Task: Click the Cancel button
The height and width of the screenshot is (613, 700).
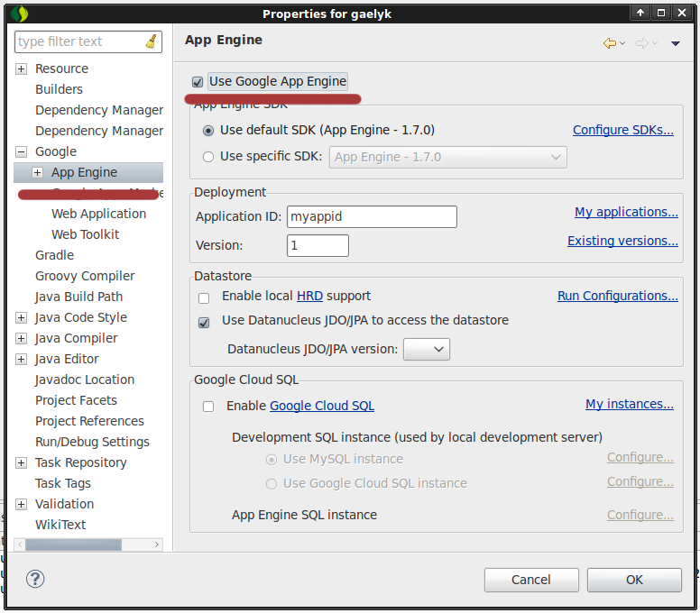Action: (x=531, y=580)
